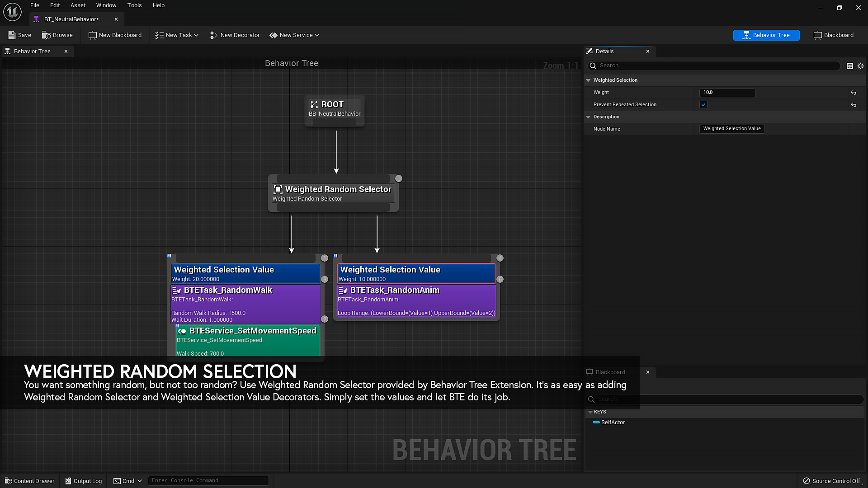Open the New Service dropdown
Screen dimensions: 868x488
(294, 35)
